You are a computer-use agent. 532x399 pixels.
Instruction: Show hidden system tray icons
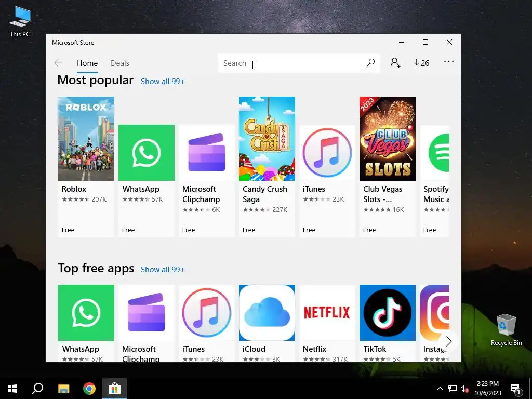[x=440, y=389]
